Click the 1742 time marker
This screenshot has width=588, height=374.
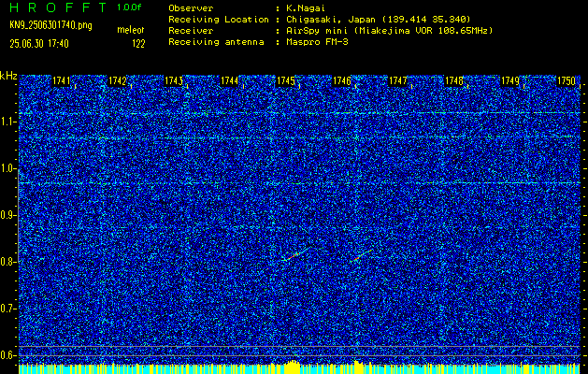coord(118,80)
